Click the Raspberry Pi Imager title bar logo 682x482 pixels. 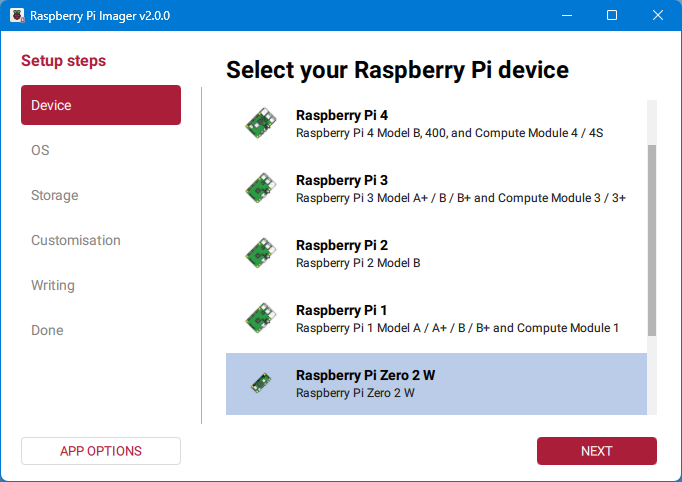pos(17,16)
